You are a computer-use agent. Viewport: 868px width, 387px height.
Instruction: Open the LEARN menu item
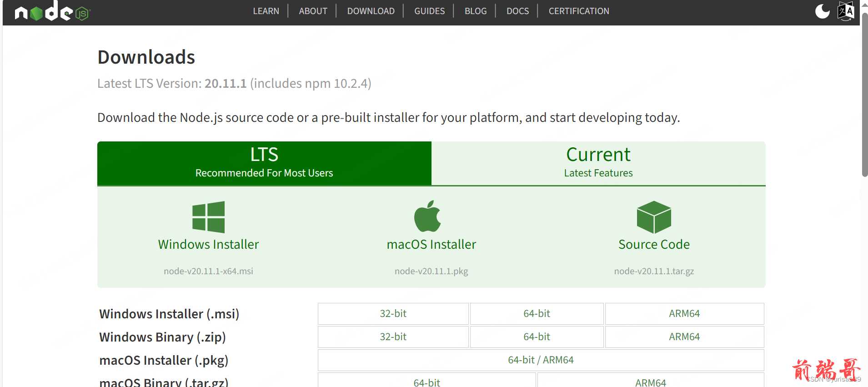click(x=266, y=11)
